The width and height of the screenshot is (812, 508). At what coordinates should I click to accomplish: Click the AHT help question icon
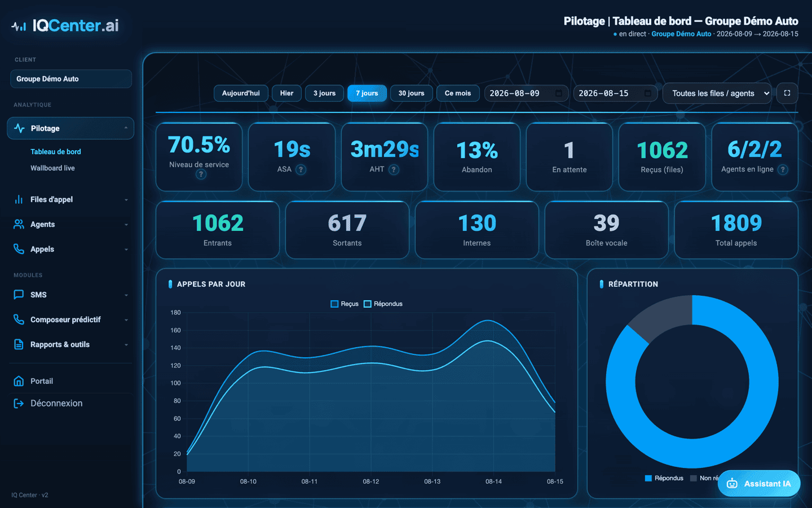pos(394,169)
